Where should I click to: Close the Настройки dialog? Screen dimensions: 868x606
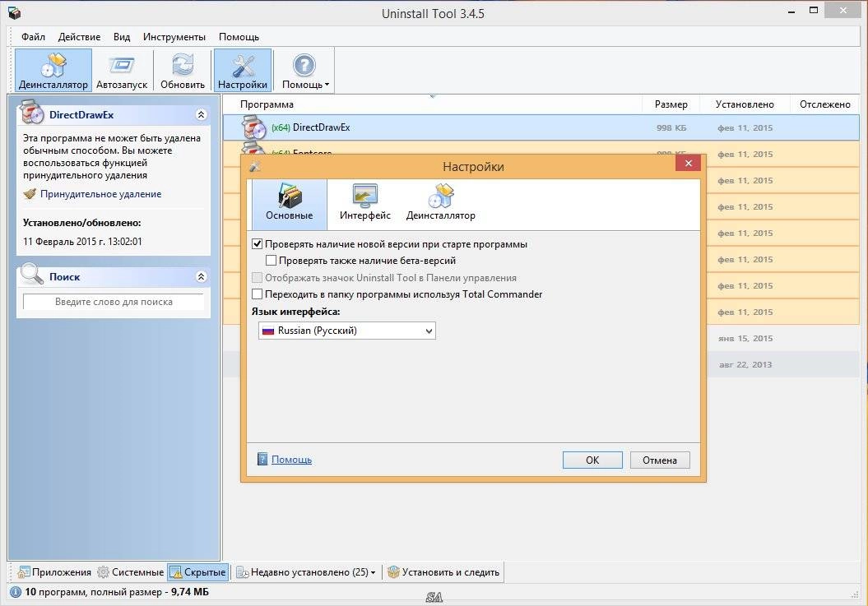point(688,164)
